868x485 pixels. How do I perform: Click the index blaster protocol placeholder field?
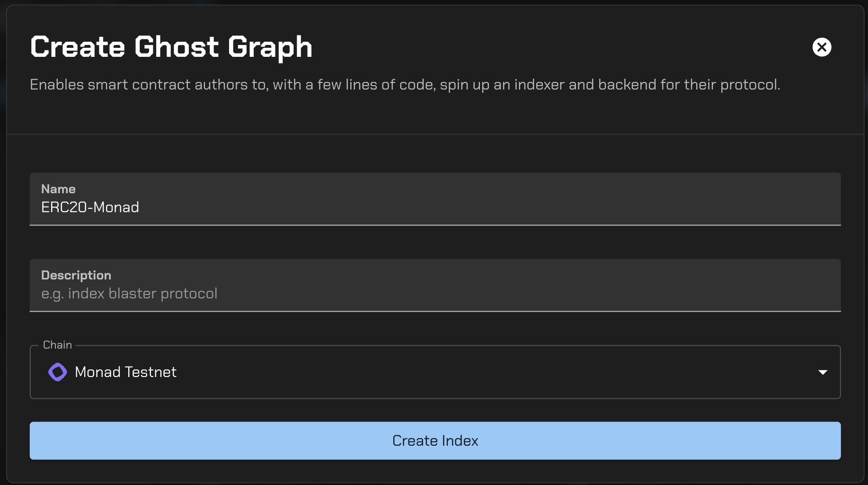pyautogui.click(x=129, y=293)
